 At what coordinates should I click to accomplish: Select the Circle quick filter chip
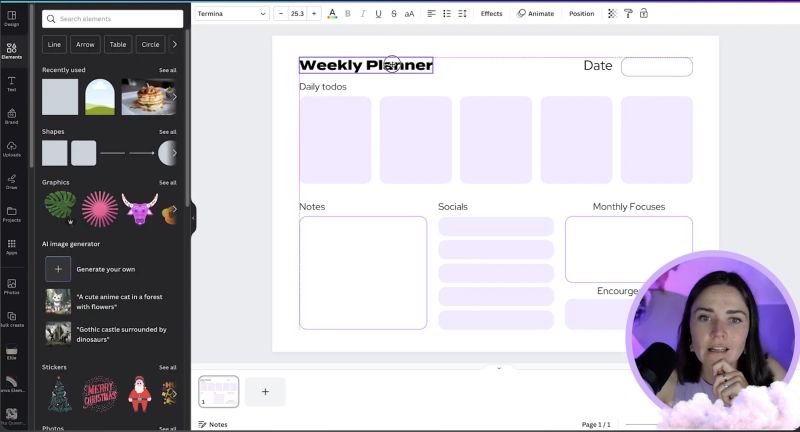pos(151,44)
